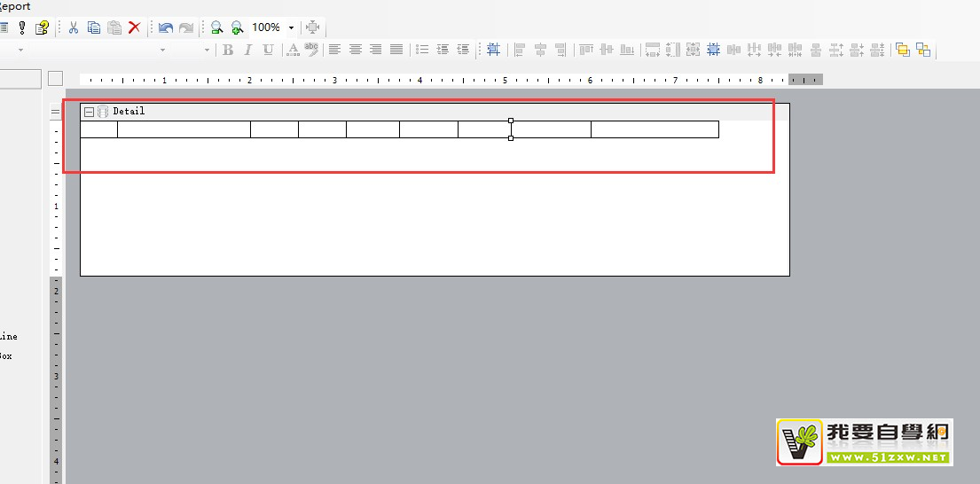Open the font foreground color picker
The image size is (980, 484).
point(292,50)
